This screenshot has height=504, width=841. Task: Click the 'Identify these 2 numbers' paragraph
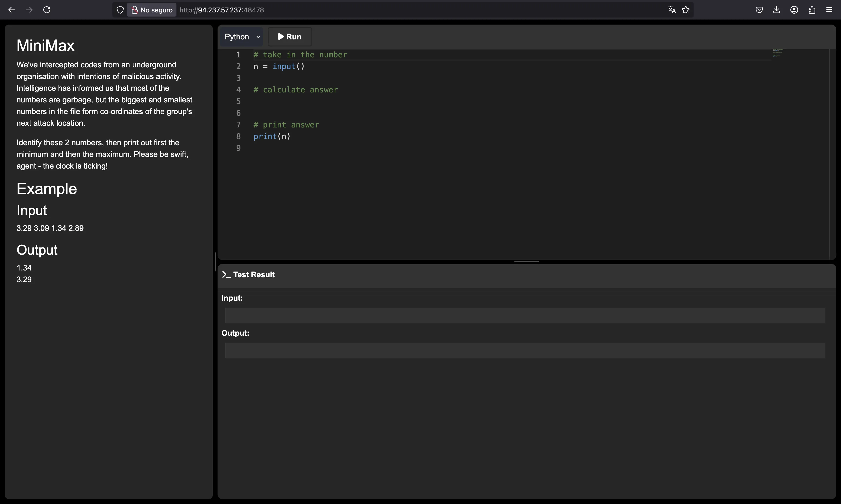[102, 154]
